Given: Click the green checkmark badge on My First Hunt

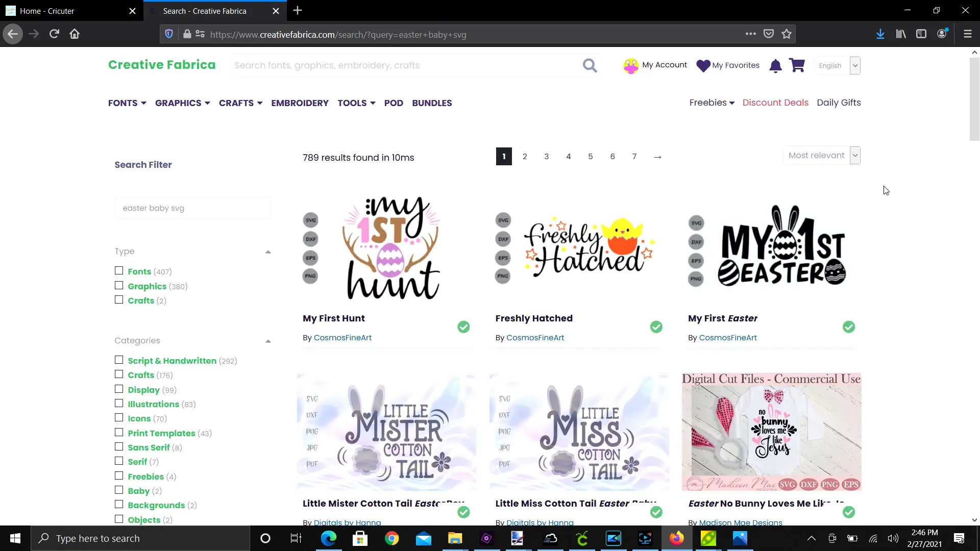Looking at the screenshot, I should pos(463,327).
